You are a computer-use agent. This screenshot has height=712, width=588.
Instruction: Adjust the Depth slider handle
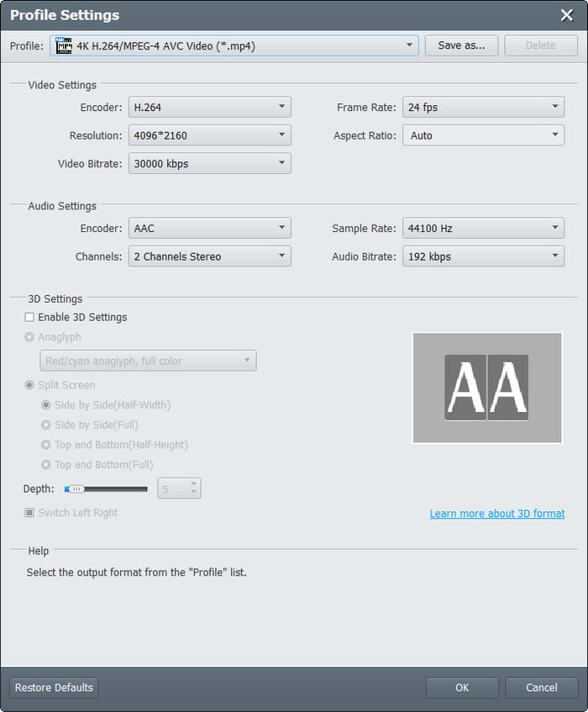(x=76, y=488)
